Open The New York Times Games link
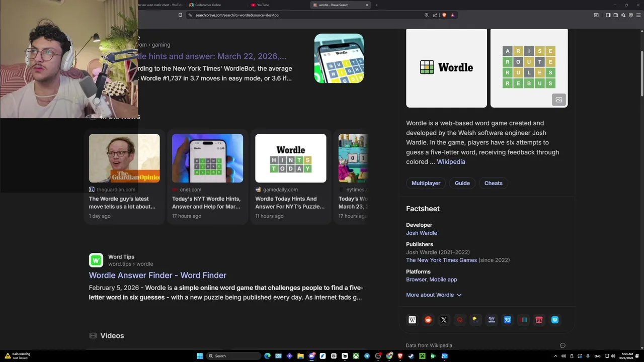Viewport: 644px width, 362px height. coord(441,260)
